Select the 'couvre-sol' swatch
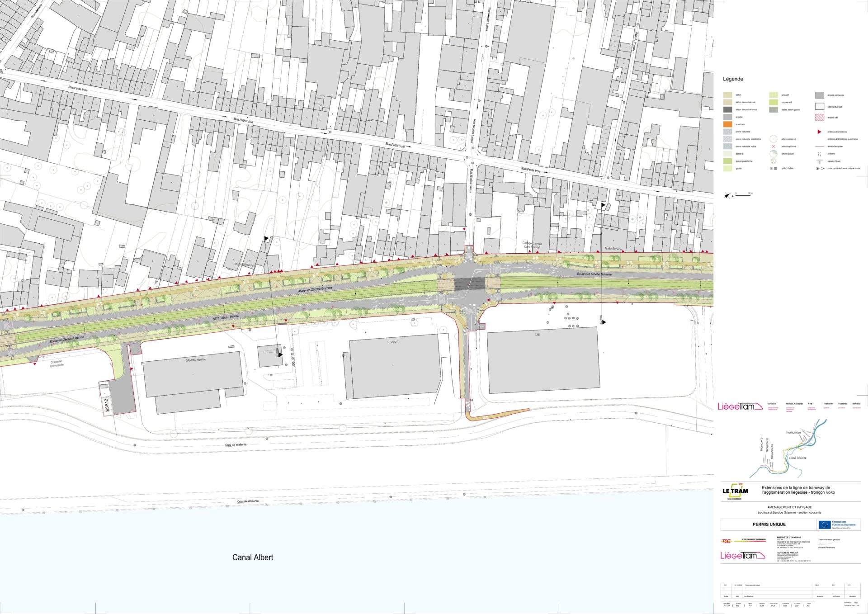 (774, 102)
